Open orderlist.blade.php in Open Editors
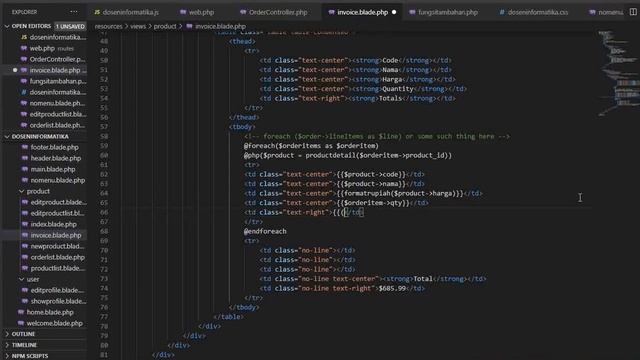Image resolution: width=640 pixels, height=360 pixels. coord(53,125)
